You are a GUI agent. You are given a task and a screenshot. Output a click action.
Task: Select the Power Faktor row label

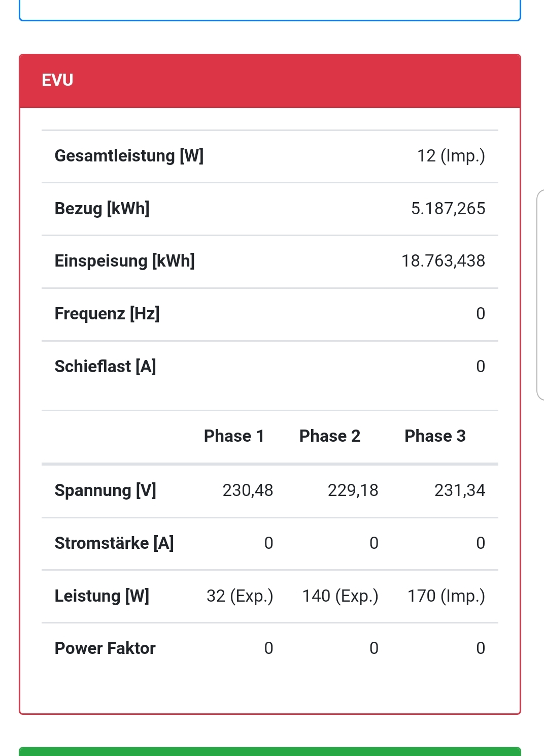pyautogui.click(x=105, y=648)
